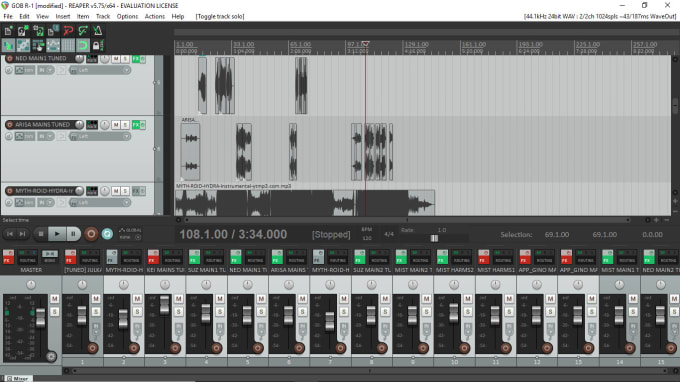Solo the ARISA MAINS TUNED track
The image size is (680, 382).
(125, 125)
